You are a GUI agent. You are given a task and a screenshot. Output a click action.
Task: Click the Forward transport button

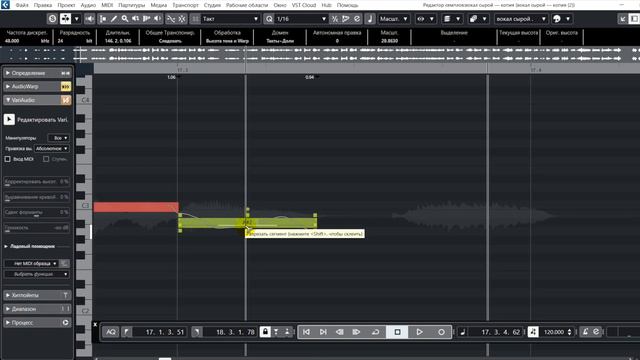click(356, 332)
